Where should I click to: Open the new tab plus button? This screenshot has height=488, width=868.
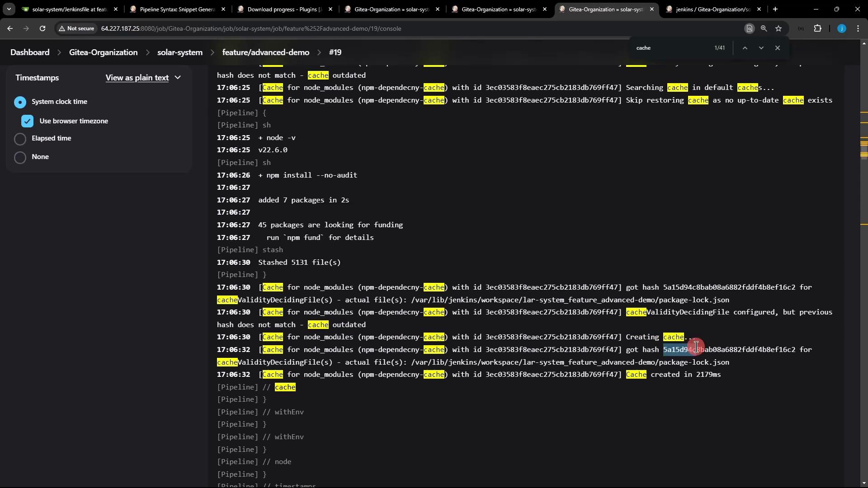click(x=775, y=9)
